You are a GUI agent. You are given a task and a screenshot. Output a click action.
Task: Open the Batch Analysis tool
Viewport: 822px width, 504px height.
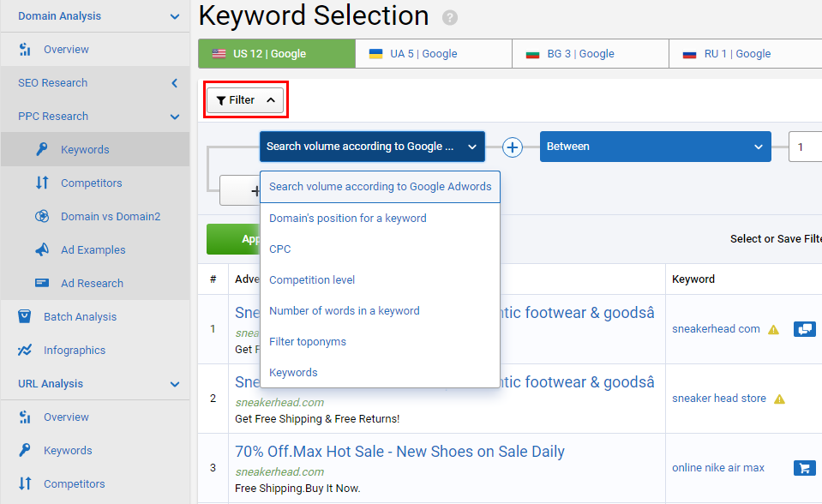pos(80,317)
